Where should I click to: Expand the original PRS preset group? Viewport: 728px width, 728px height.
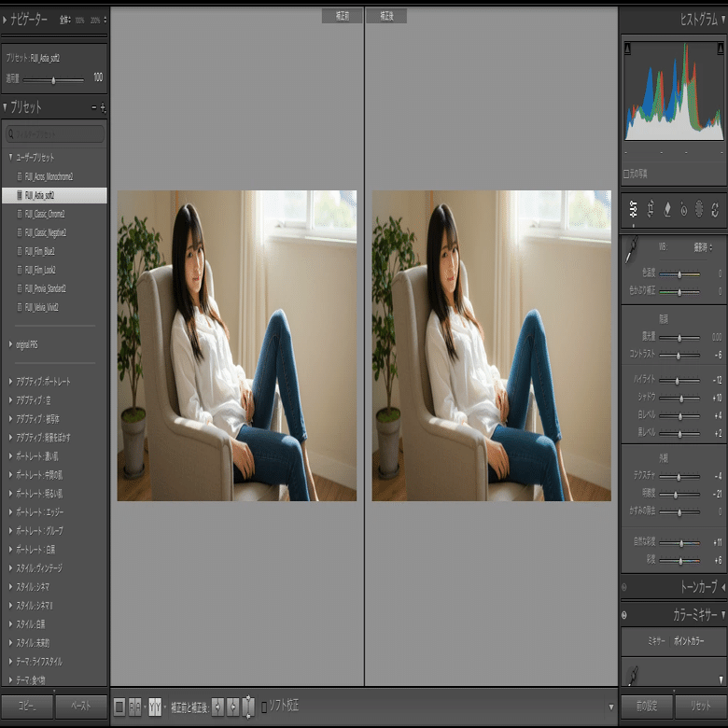[x=10, y=344]
